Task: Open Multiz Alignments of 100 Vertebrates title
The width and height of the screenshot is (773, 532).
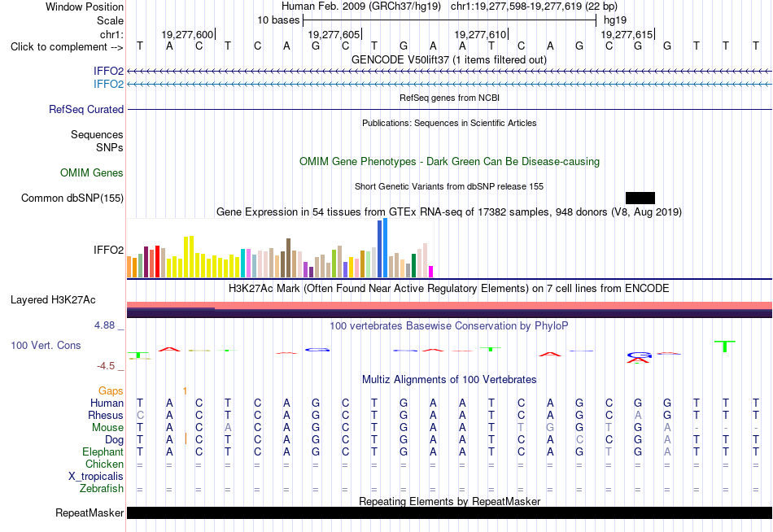Action: pyautogui.click(x=449, y=380)
